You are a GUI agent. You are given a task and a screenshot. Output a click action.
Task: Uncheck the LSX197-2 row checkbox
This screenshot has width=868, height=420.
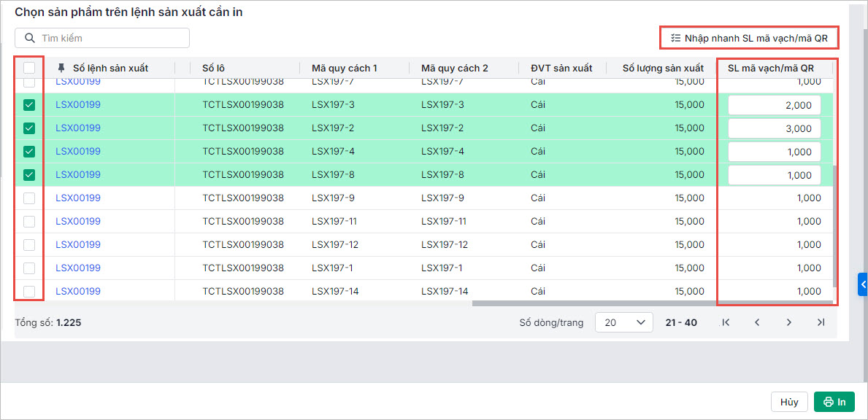[29, 128]
